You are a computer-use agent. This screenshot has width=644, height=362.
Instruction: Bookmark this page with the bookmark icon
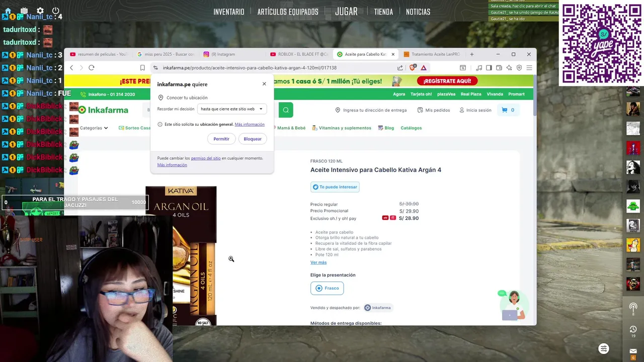point(142,68)
